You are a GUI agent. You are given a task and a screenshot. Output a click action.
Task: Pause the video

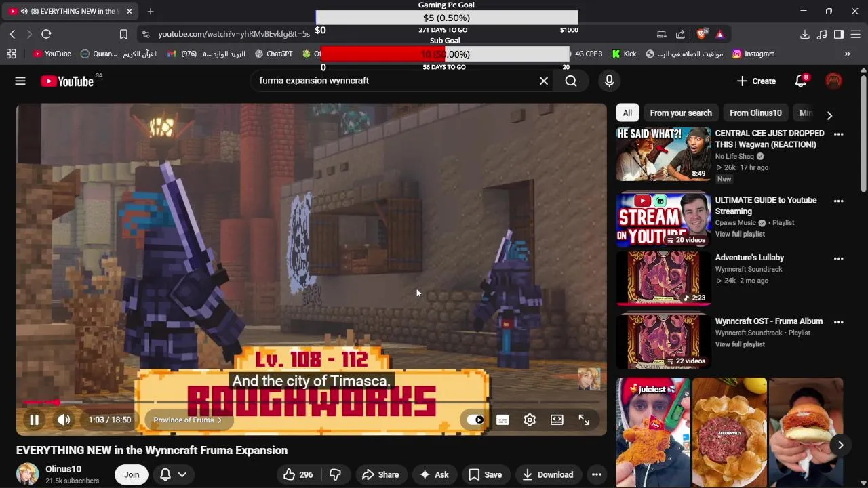coord(34,420)
